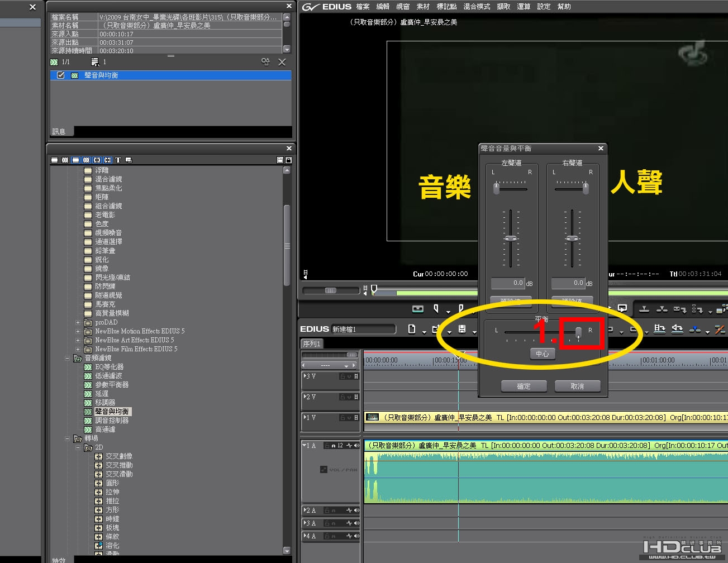Open the 混合模式 menu

(477, 7)
